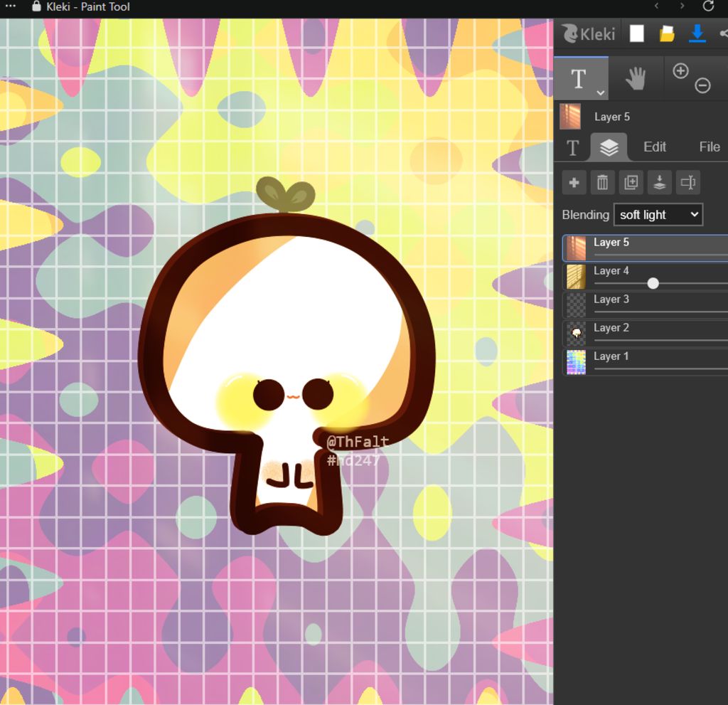Switch to the File tab
Screen dimensions: 728x705
point(709,147)
